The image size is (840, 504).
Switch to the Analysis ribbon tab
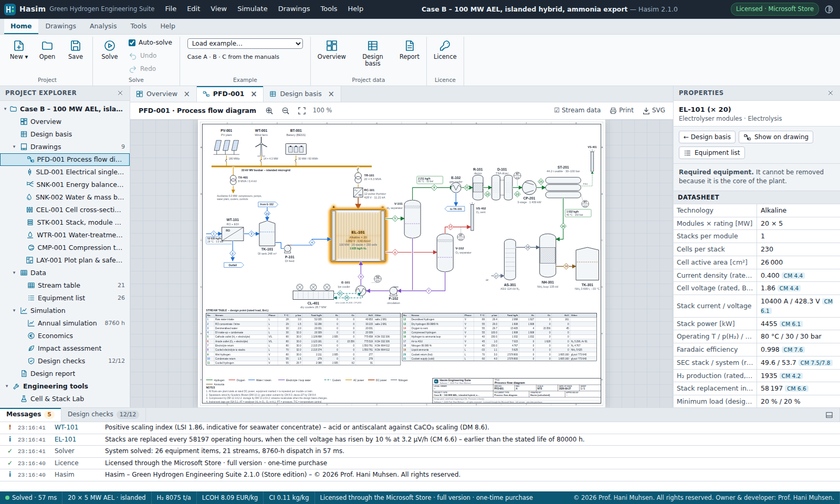tap(103, 26)
